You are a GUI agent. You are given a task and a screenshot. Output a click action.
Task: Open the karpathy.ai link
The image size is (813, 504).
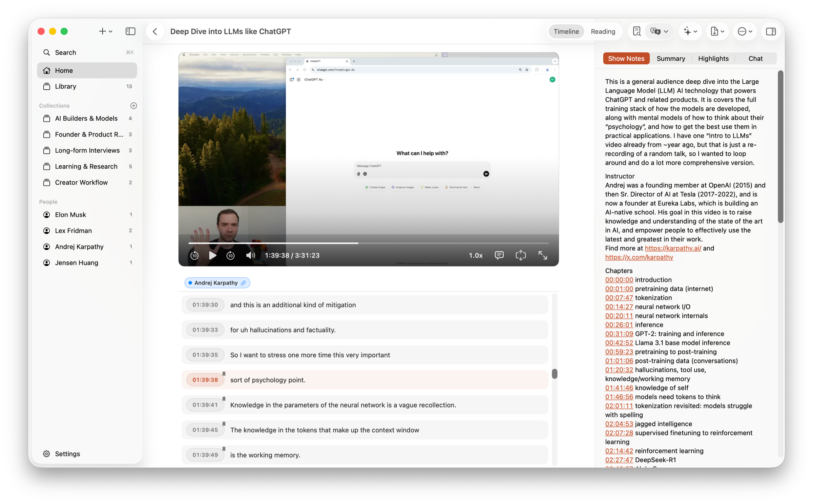673,248
